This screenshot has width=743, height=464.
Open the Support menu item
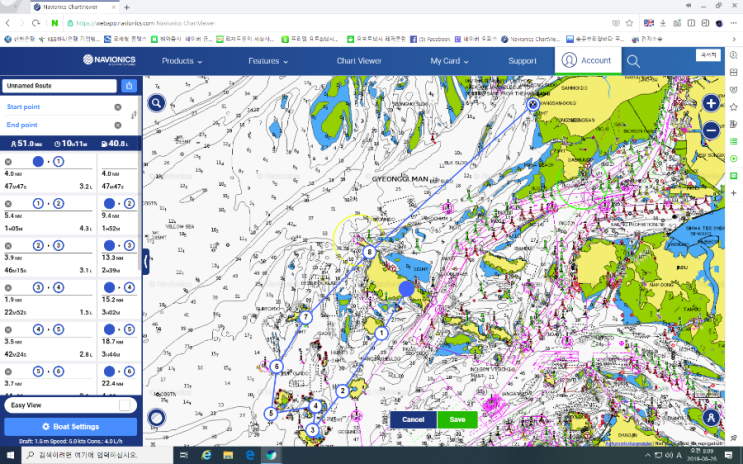(522, 61)
